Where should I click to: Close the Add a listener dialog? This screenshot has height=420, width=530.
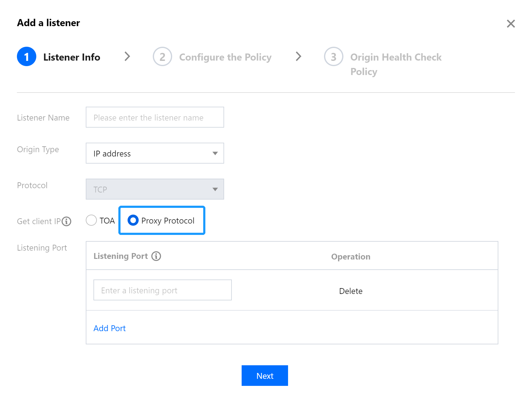point(511,24)
